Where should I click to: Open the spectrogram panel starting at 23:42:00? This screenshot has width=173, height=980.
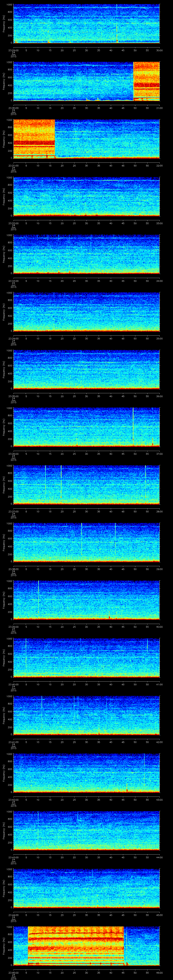86,773
